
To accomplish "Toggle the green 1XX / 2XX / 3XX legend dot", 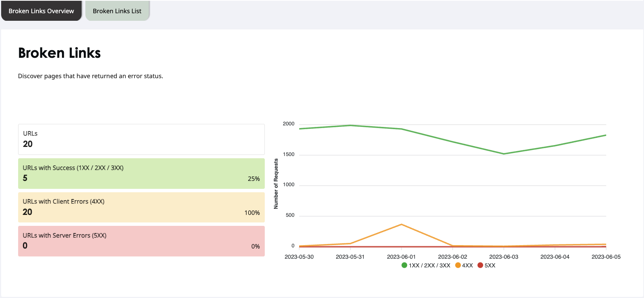I will [404, 265].
